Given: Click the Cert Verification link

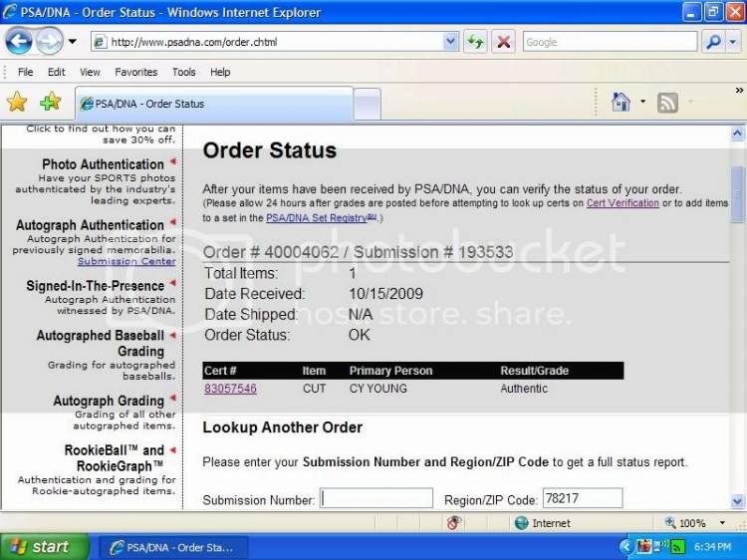Looking at the screenshot, I should [x=622, y=203].
